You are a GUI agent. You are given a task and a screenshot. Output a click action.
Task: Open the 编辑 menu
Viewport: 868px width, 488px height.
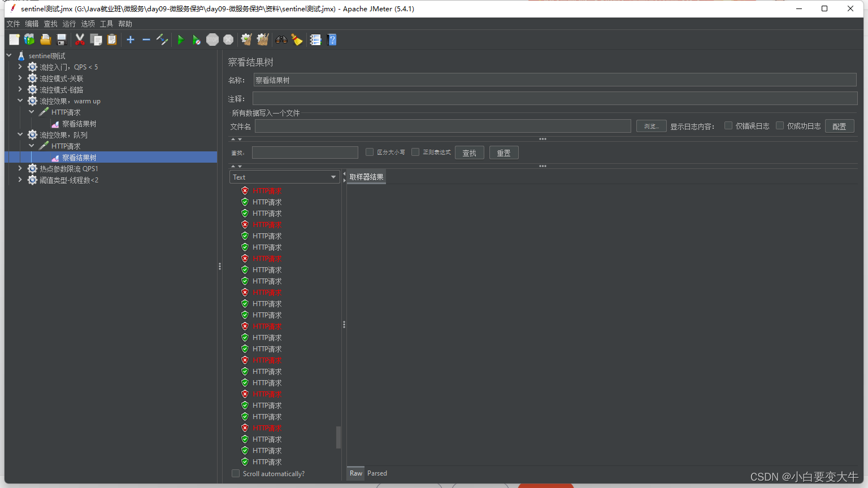pos(32,24)
